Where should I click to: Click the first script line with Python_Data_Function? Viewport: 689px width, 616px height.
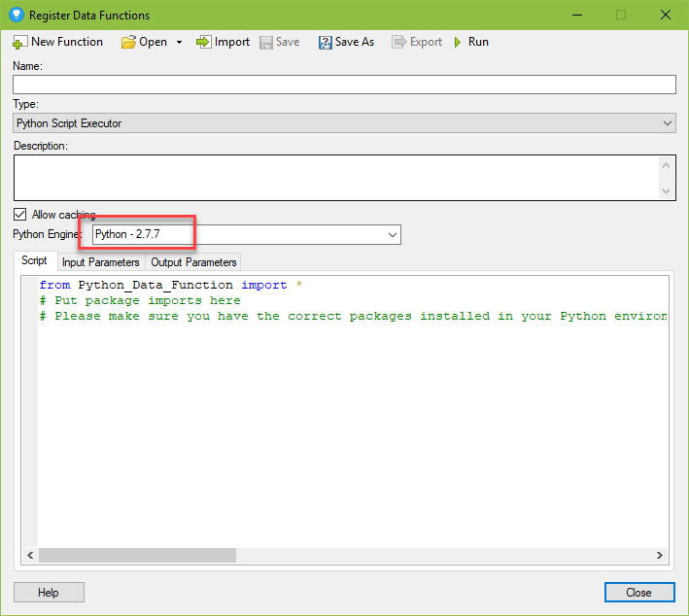[171, 285]
